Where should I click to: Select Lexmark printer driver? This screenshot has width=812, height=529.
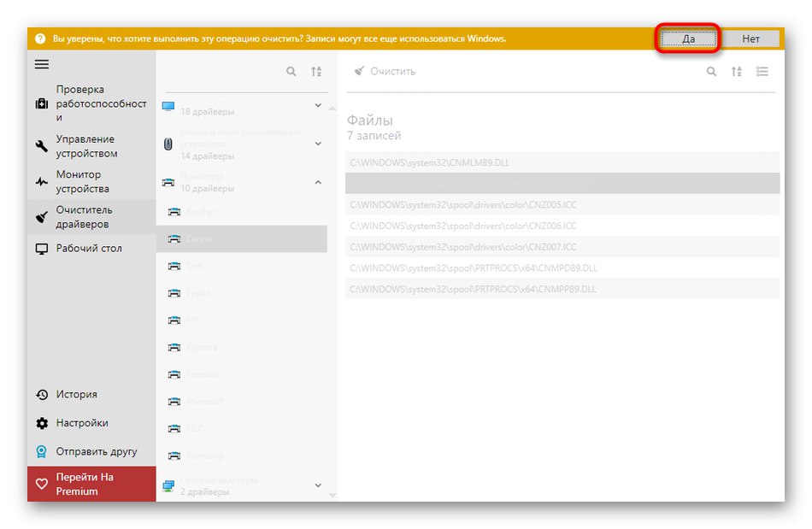pyautogui.click(x=242, y=374)
